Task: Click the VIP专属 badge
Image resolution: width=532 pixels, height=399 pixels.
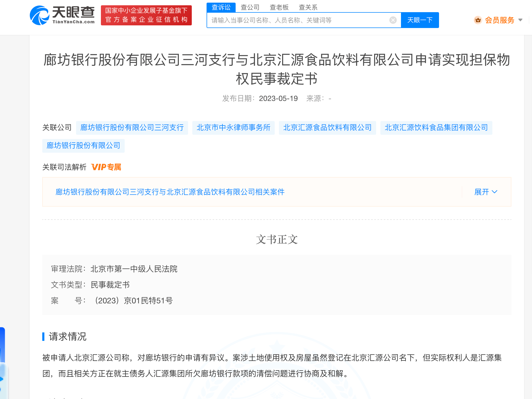Action: [106, 167]
